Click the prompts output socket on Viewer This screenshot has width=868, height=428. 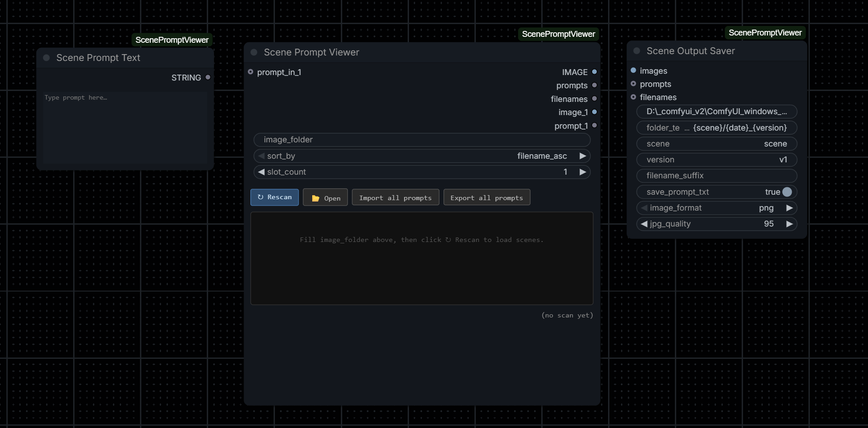[x=594, y=85]
